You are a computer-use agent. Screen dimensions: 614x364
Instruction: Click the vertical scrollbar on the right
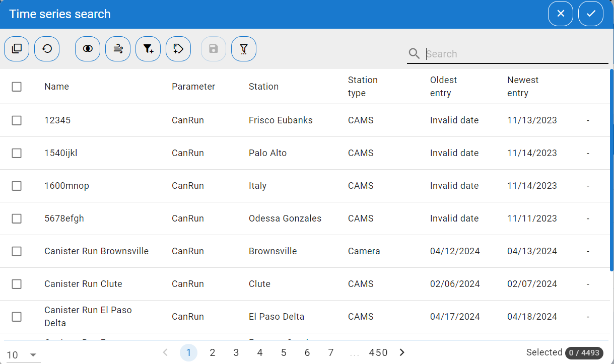click(x=611, y=171)
